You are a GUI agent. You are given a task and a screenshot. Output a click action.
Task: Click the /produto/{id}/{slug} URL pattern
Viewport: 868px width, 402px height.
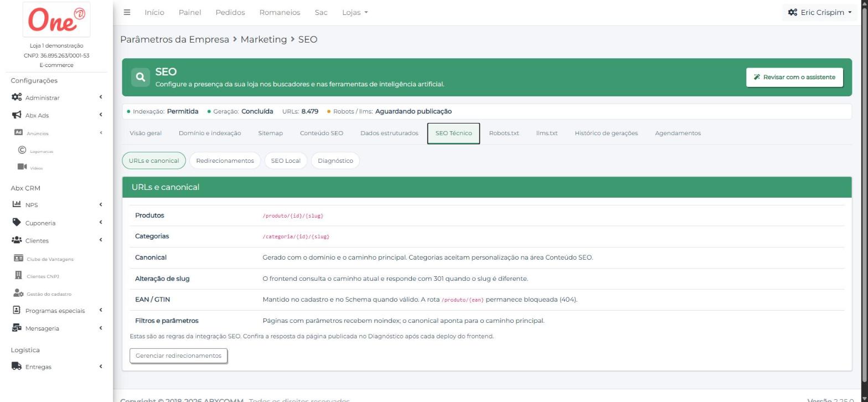[293, 216]
